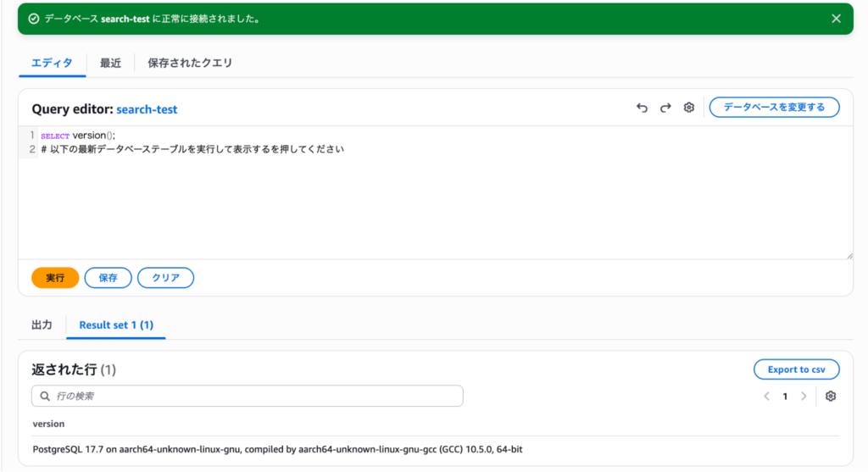Select the Result set 1 (1) tab
Screen dimensions: 868x472
(x=116, y=325)
